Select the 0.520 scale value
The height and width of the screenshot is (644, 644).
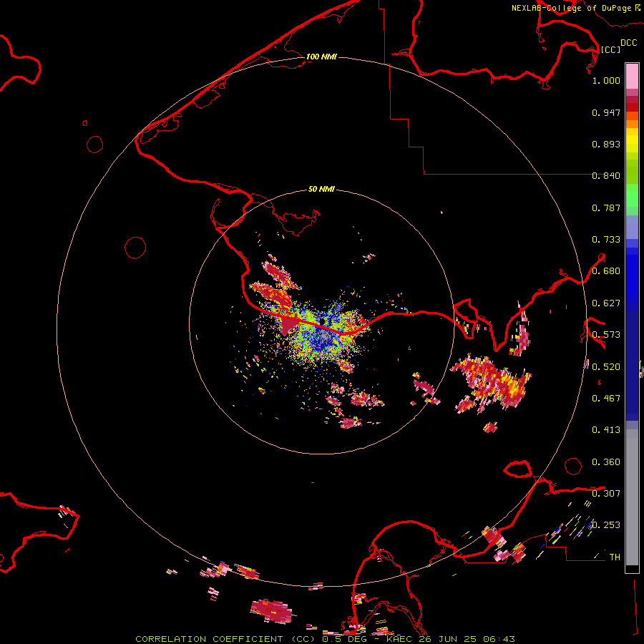(606, 367)
